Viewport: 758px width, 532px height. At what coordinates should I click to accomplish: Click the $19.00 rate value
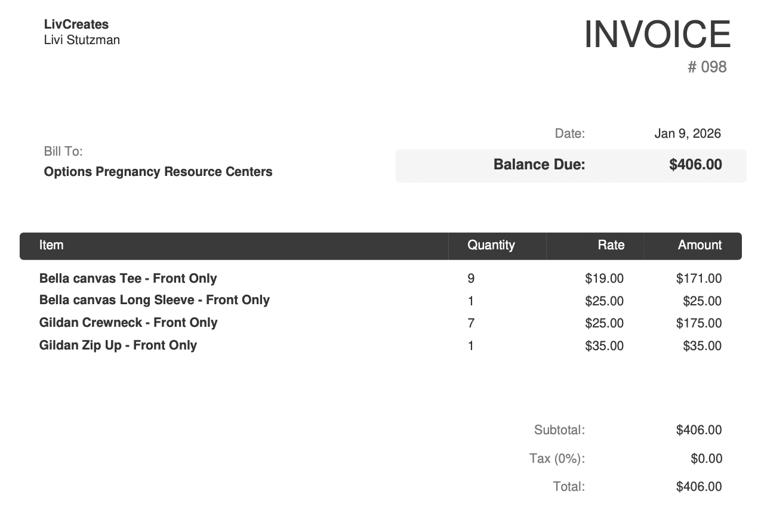tap(604, 279)
